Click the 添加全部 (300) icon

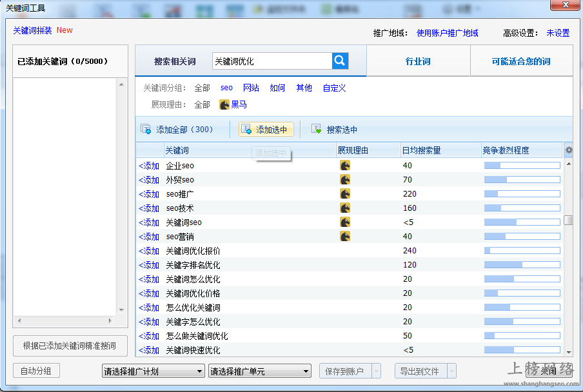point(146,130)
